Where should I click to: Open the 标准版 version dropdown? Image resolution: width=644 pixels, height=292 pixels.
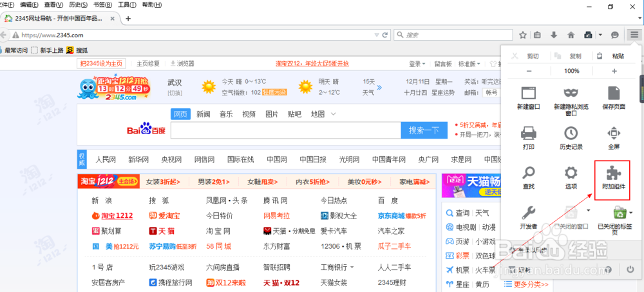coord(469,64)
